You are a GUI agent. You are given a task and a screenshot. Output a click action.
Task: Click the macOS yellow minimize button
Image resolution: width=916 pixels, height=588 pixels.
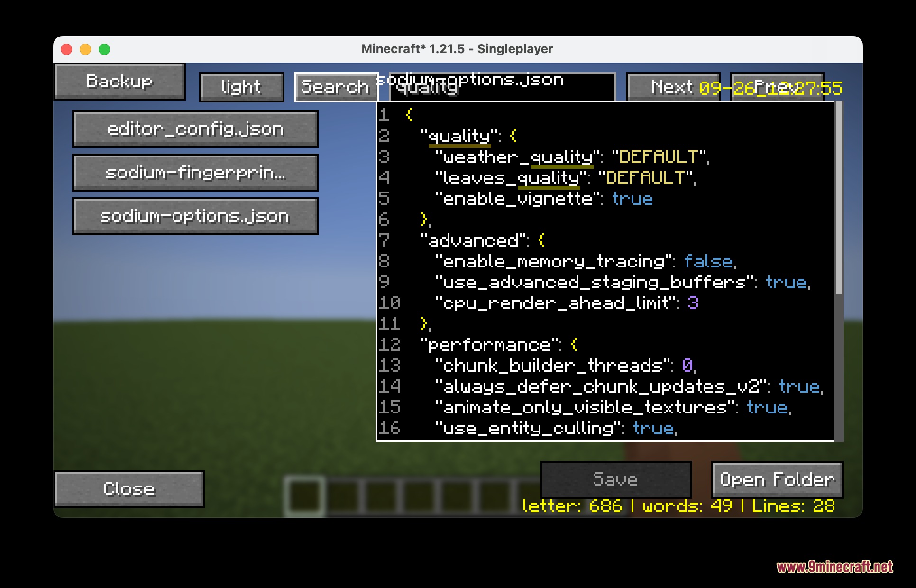pos(85,49)
